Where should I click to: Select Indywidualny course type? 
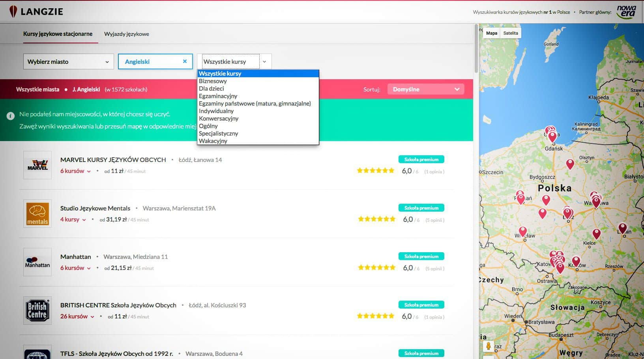tap(258, 111)
